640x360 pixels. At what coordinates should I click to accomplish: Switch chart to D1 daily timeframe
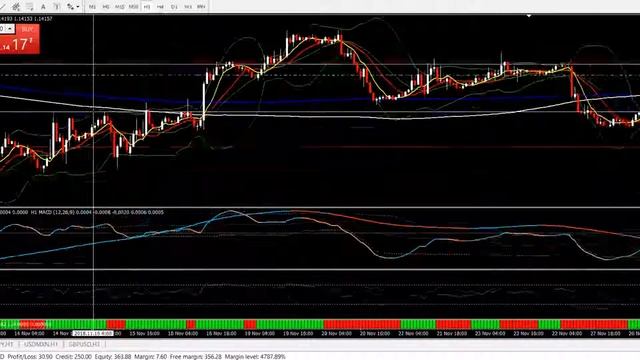tap(174, 7)
